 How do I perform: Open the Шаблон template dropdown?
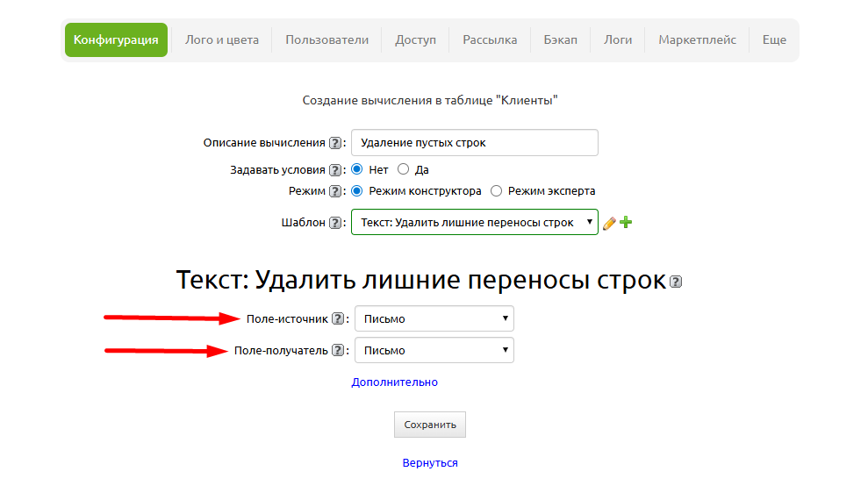(474, 222)
